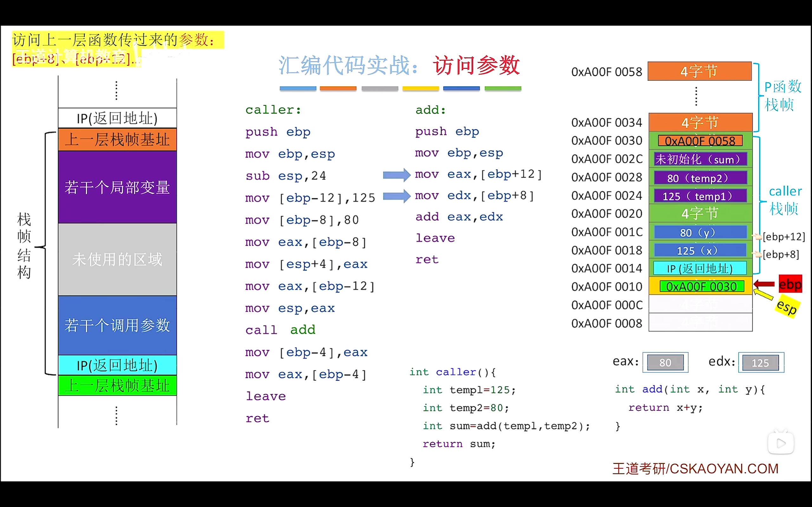Click the cyan IP(返回地址) cell at 0xA00F 0014
Image resolution: width=812 pixels, height=507 pixels.
[x=700, y=268]
